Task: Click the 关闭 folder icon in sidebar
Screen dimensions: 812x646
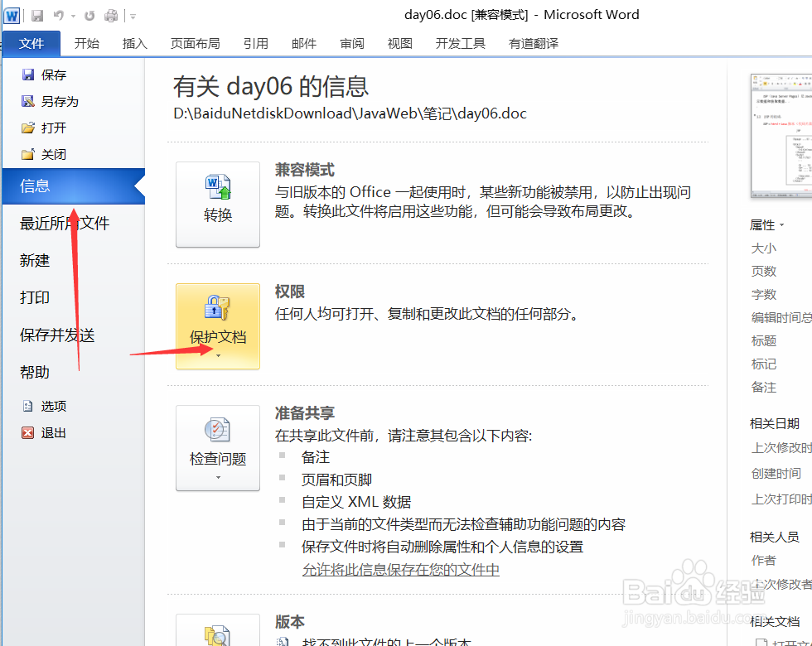Action: pyautogui.click(x=28, y=154)
